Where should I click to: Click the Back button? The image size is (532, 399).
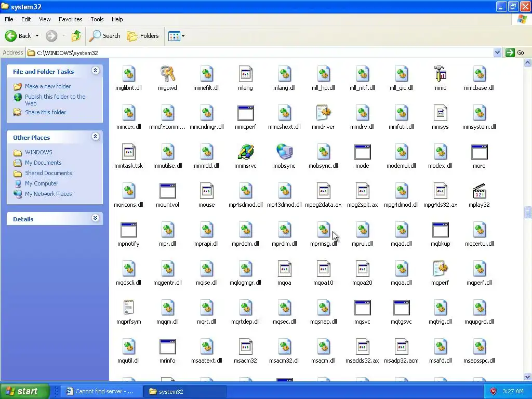click(x=18, y=36)
